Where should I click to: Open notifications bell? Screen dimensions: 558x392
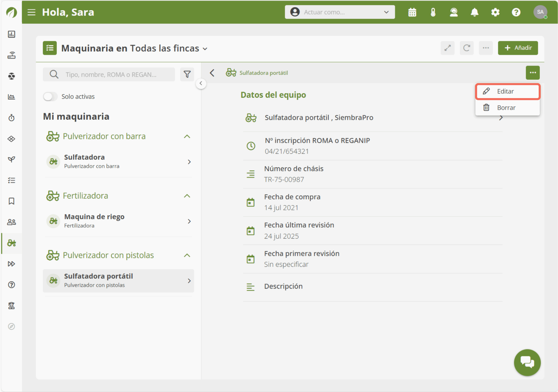[x=474, y=12]
